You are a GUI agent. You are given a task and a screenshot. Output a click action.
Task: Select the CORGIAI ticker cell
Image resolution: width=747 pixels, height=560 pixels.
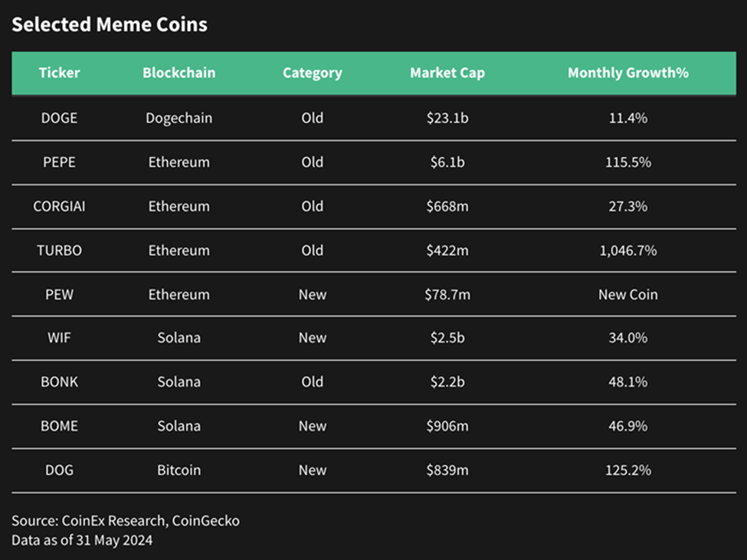59,206
